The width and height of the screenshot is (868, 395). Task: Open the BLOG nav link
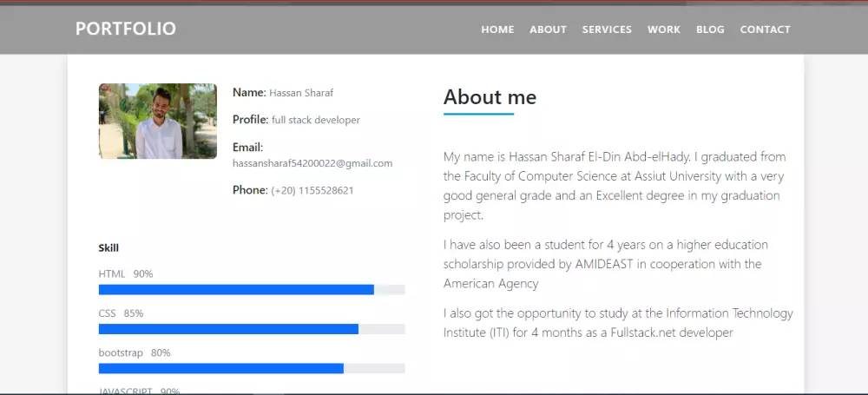coord(710,30)
